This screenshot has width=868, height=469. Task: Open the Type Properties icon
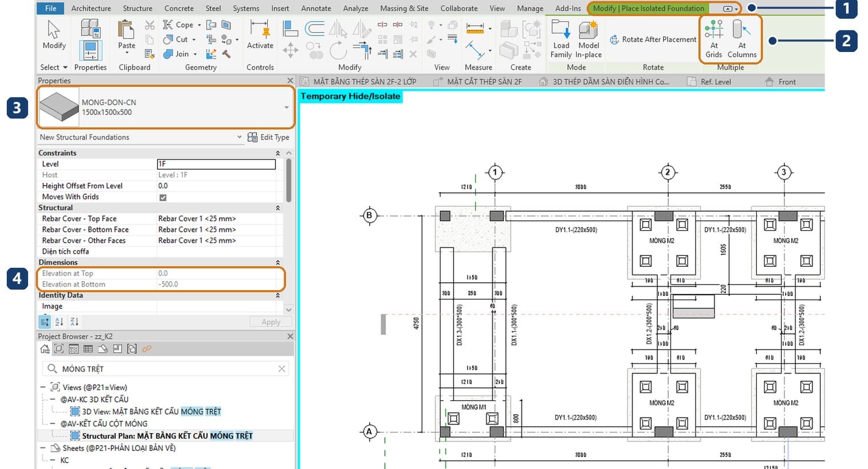[90, 28]
